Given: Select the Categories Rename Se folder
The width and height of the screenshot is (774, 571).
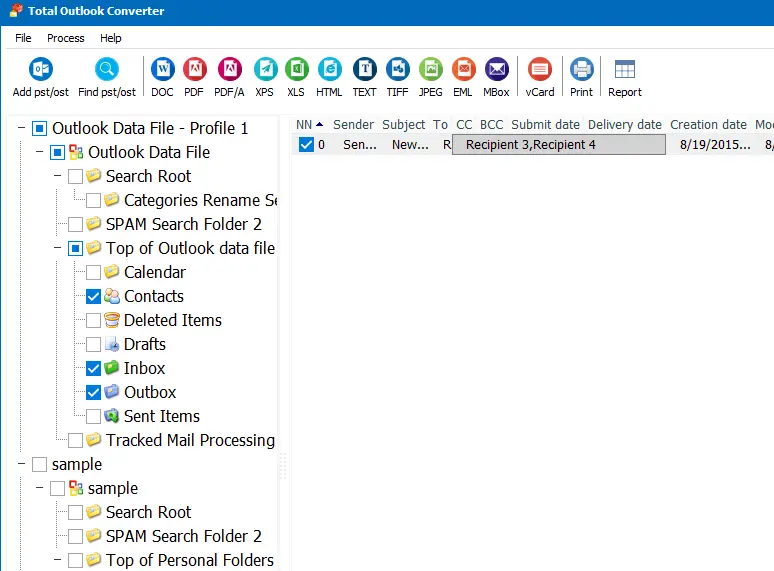Looking at the screenshot, I should point(200,200).
